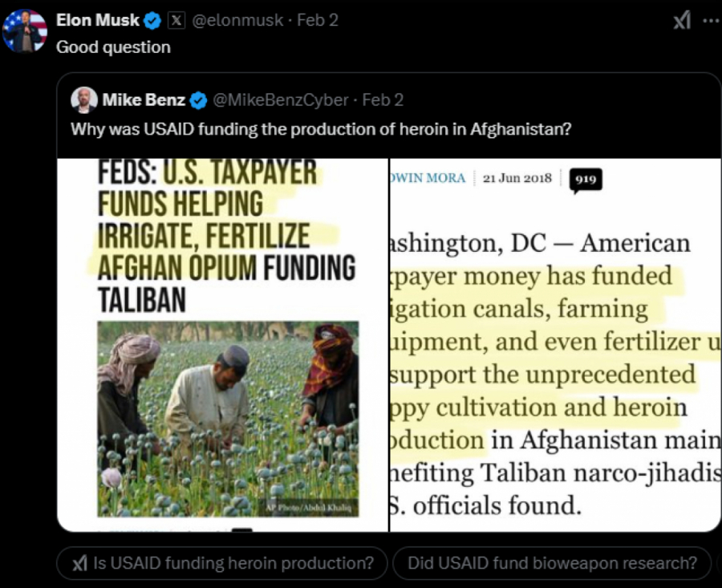The height and width of the screenshot is (588, 722).
Task: View the Afghan poppy field photo full size
Action: tap(227, 417)
